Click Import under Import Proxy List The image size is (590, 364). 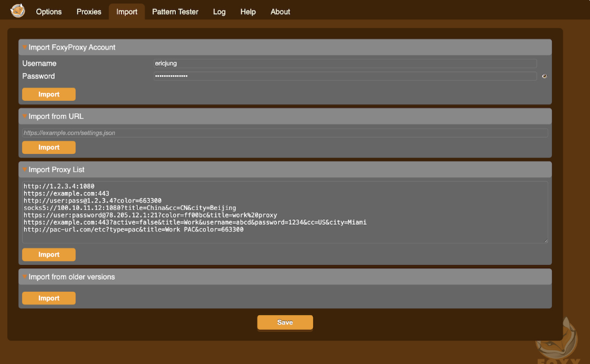[x=49, y=254]
